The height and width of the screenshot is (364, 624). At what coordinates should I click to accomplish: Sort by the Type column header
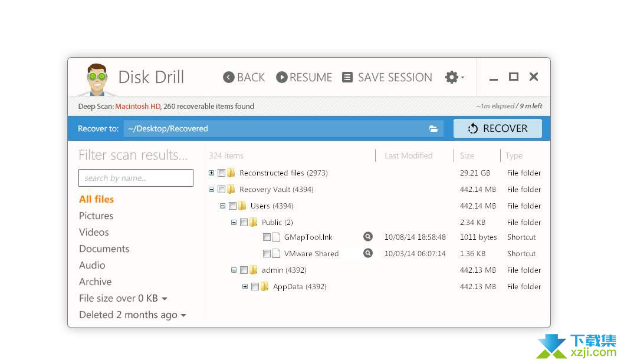(514, 155)
